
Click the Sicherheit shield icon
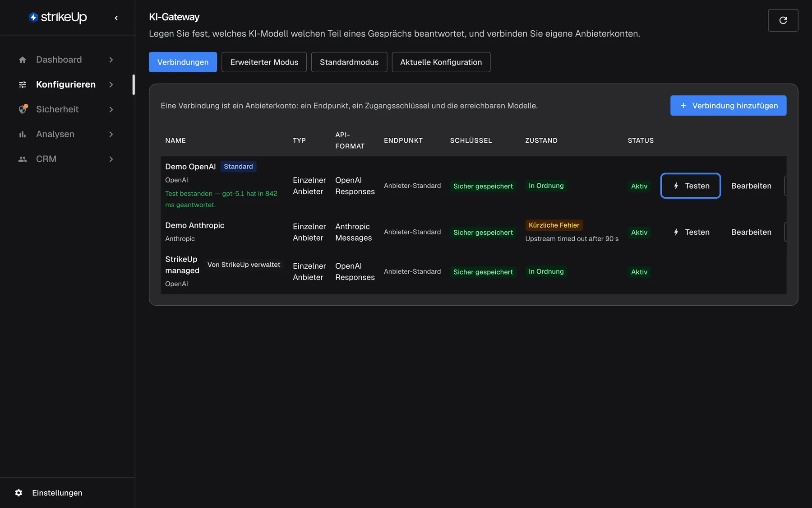[23, 109]
